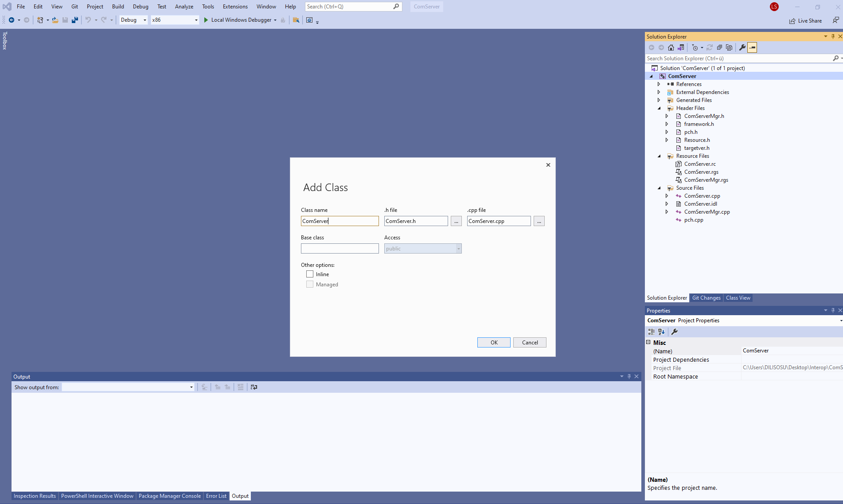This screenshot has height=504, width=843.
Task: Enable the Inline checkbox
Action: [310, 274]
